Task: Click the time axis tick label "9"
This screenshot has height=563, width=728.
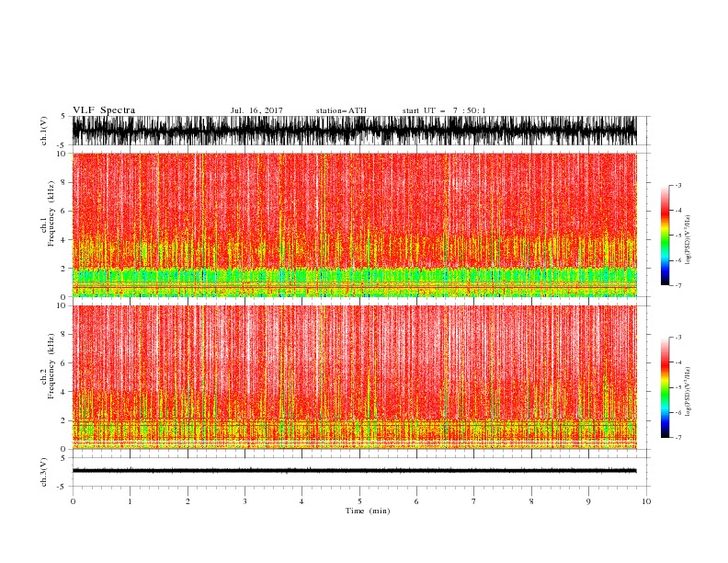Action: [x=588, y=501]
